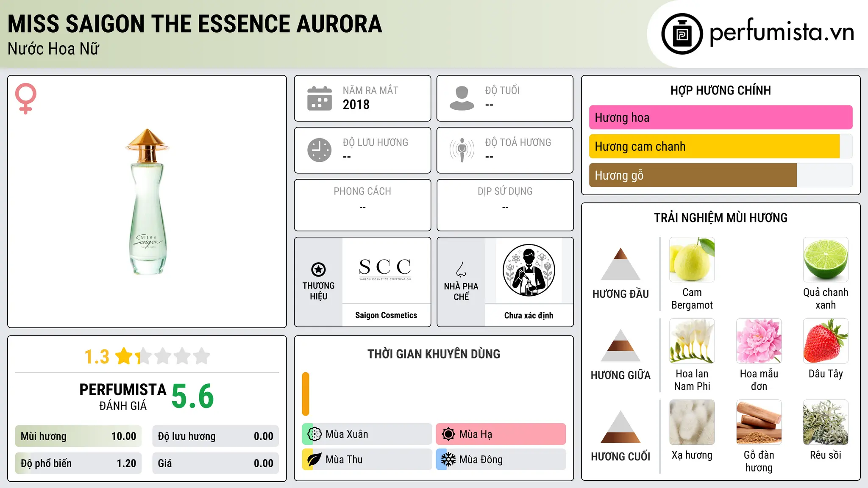Click the sun icon for Mùa Hạ
The width and height of the screenshot is (868, 488).
coord(448,434)
